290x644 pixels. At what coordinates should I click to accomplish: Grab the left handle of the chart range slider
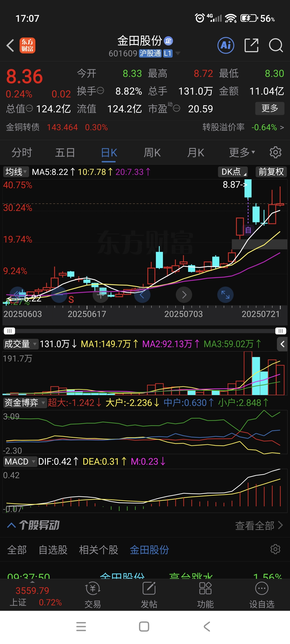pos(9,331)
